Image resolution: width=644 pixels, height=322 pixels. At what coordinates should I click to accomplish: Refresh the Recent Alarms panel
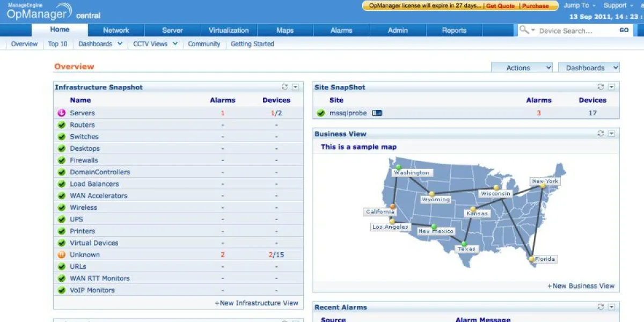pos(601,306)
